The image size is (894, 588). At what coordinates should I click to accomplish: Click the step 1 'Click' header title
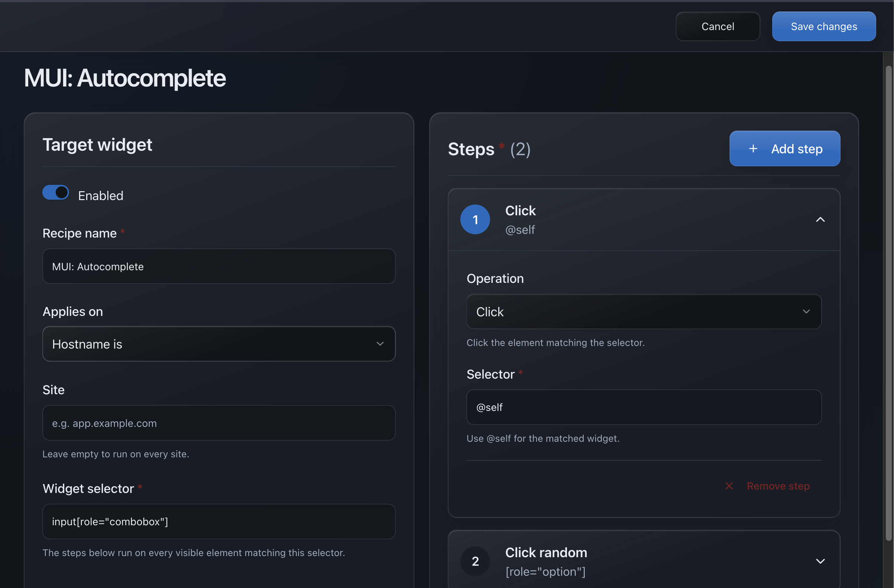[520, 210]
